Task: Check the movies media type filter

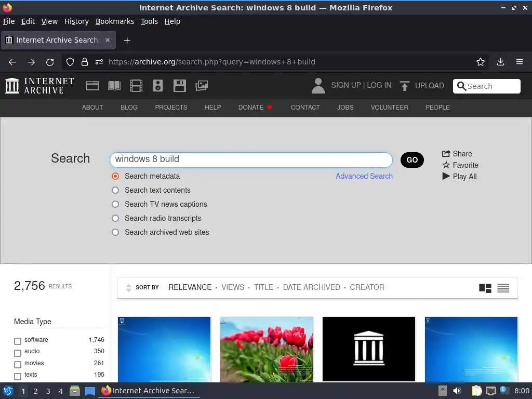Action: (x=18, y=364)
